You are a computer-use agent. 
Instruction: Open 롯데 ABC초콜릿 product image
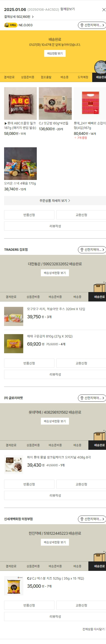[20, 103]
